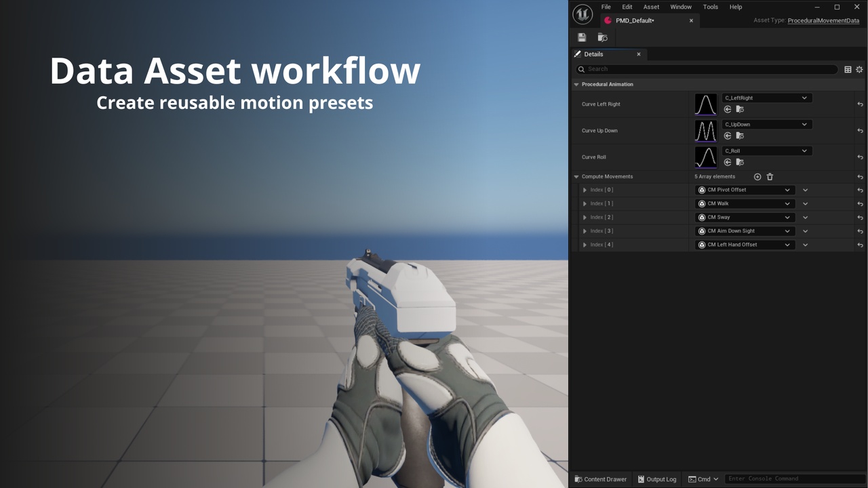
Task: Open the Help menu
Action: (x=736, y=7)
